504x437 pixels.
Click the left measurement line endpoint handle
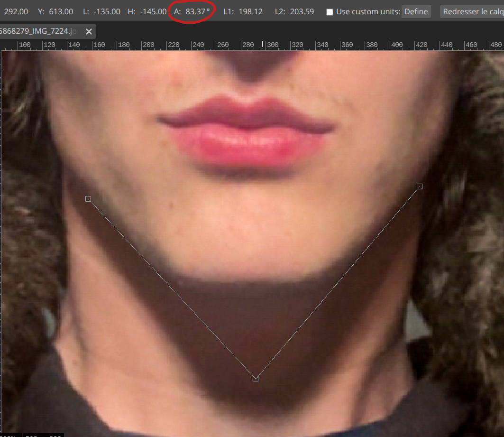tap(88, 199)
